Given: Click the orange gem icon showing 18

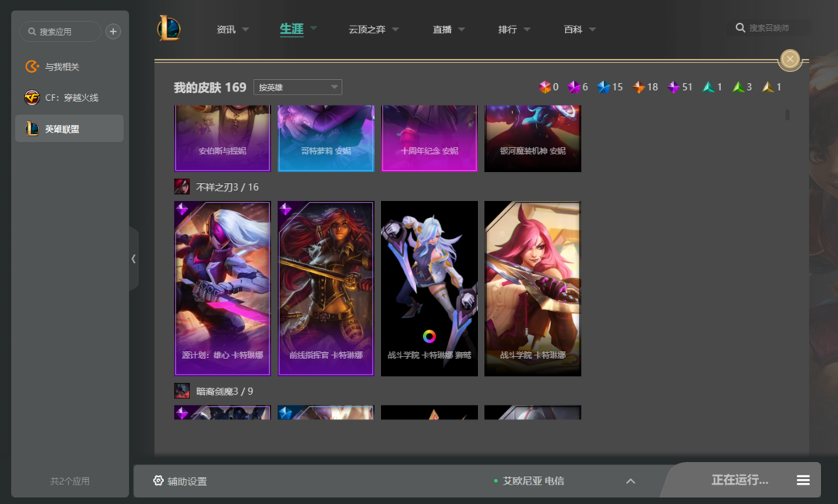Looking at the screenshot, I should click(639, 87).
